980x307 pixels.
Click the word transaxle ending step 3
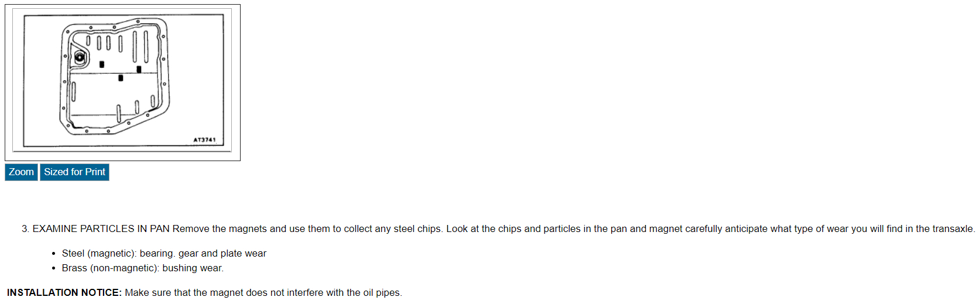(954, 229)
